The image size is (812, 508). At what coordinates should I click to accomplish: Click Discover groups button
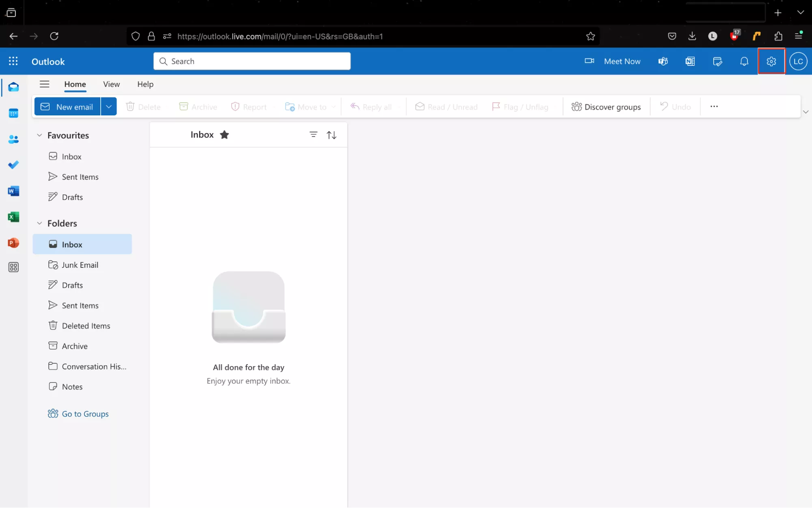pyautogui.click(x=606, y=107)
